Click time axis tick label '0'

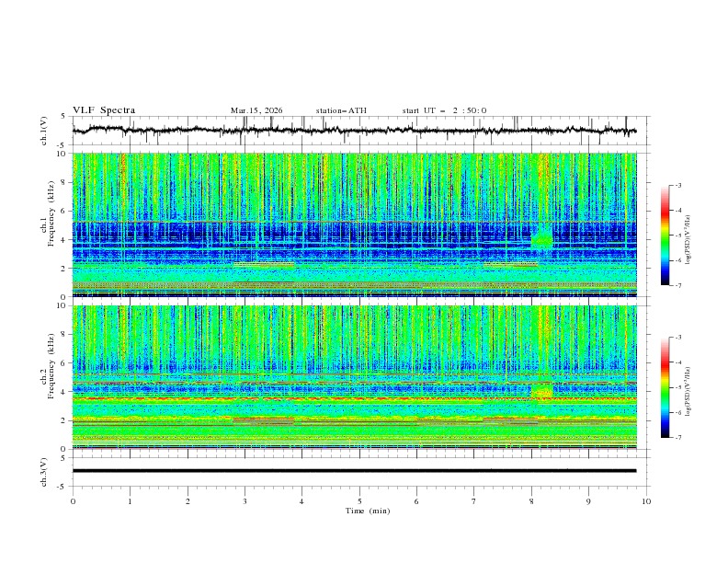point(73,501)
